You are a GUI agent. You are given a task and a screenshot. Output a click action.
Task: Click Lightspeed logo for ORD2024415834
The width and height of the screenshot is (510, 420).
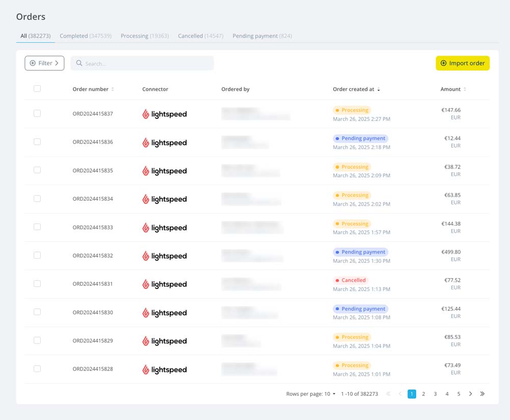[x=165, y=199]
